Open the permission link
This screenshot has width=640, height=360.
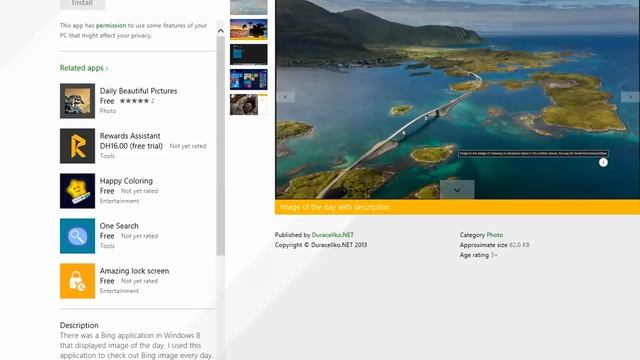click(x=111, y=25)
